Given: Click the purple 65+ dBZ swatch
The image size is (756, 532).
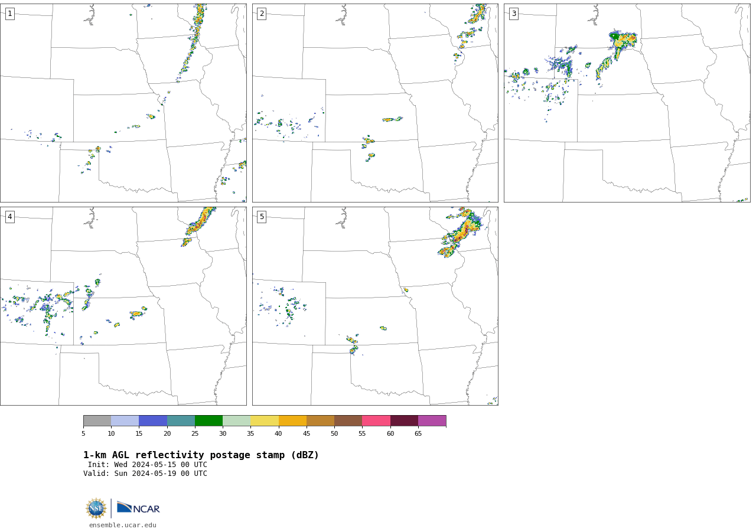Looking at the screenshot, I should coord(432,420).
